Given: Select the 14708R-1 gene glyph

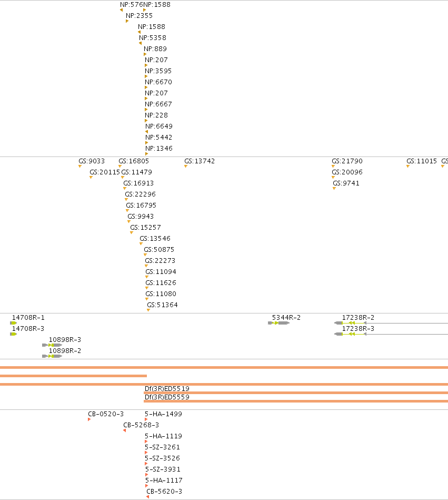Looking at the screenshot, I should 13,323.
